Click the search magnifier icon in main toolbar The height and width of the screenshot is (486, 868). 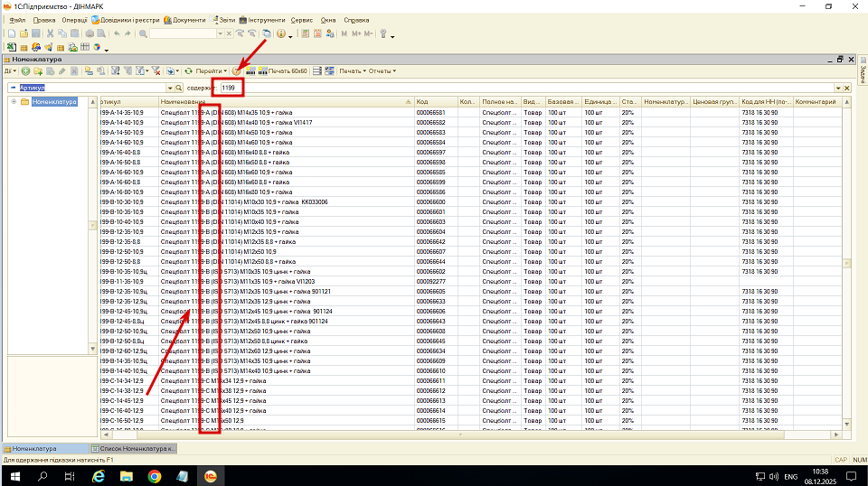point(143,33)
